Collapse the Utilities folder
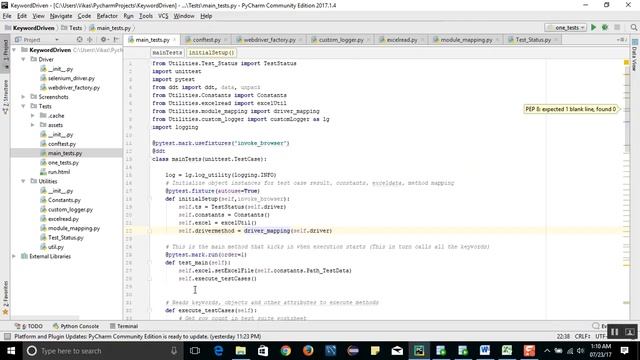 [23, 181]
